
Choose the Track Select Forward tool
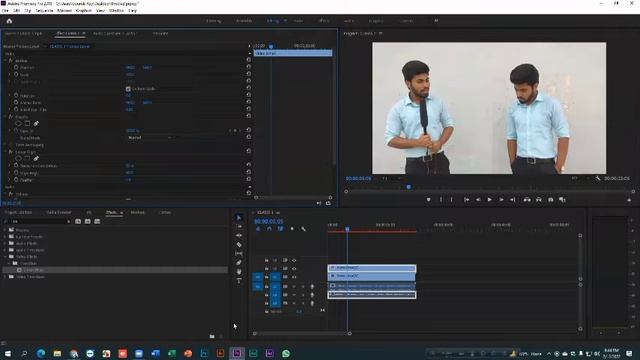tap(239, 227)
